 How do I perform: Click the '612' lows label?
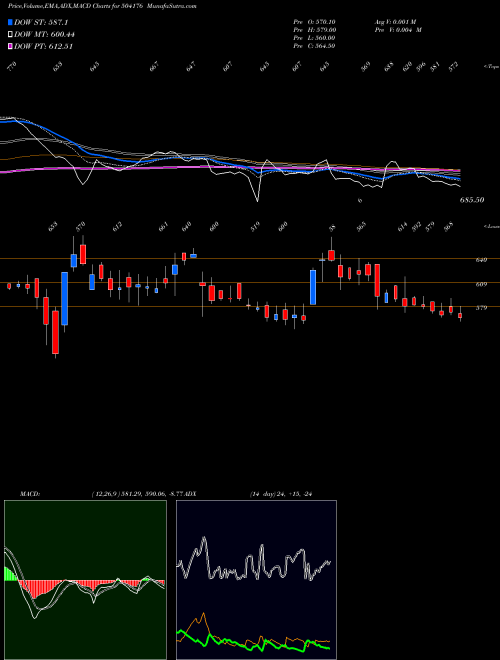point(117,226)
